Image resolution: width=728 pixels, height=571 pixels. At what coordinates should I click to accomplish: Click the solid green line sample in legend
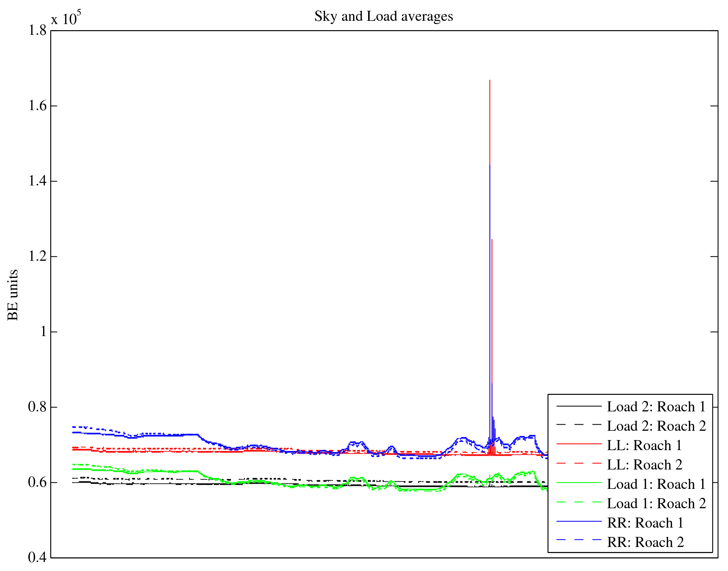579,483
